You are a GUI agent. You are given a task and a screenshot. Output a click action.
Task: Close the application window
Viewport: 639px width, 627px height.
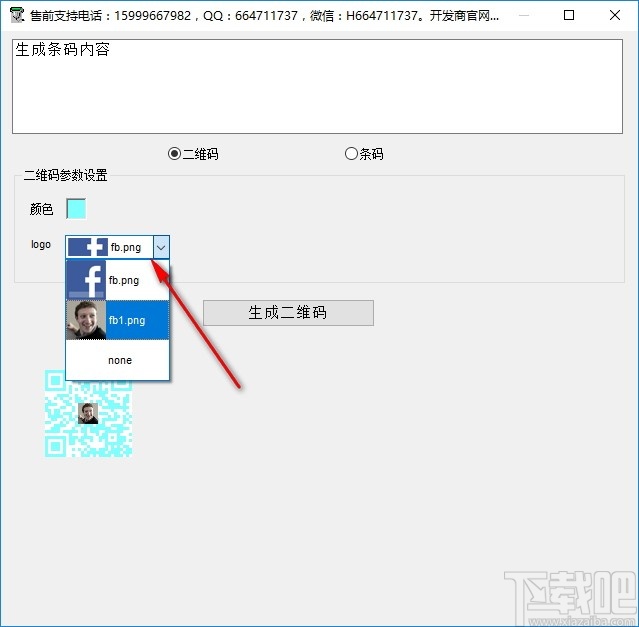tap(615, 15)
